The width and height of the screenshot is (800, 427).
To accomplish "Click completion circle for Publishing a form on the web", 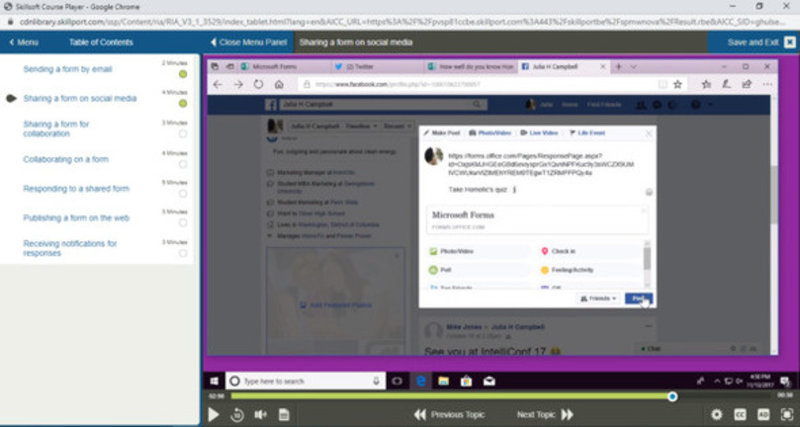I will point(183,223).
